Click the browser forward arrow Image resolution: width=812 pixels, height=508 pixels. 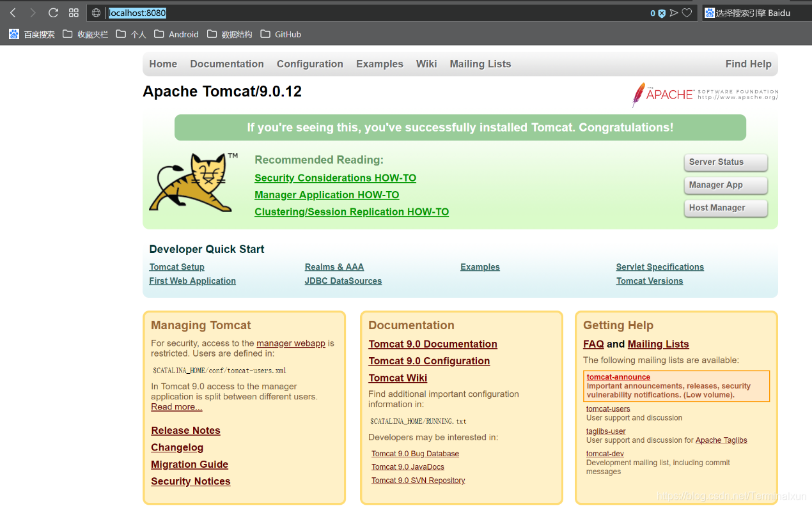33,13
